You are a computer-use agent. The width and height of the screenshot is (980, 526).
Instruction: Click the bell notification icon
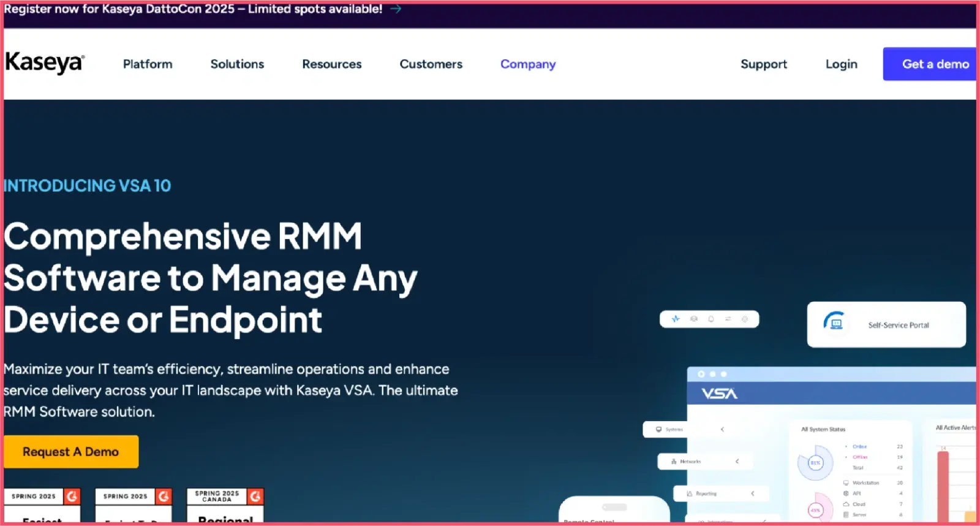pos(711,319)
